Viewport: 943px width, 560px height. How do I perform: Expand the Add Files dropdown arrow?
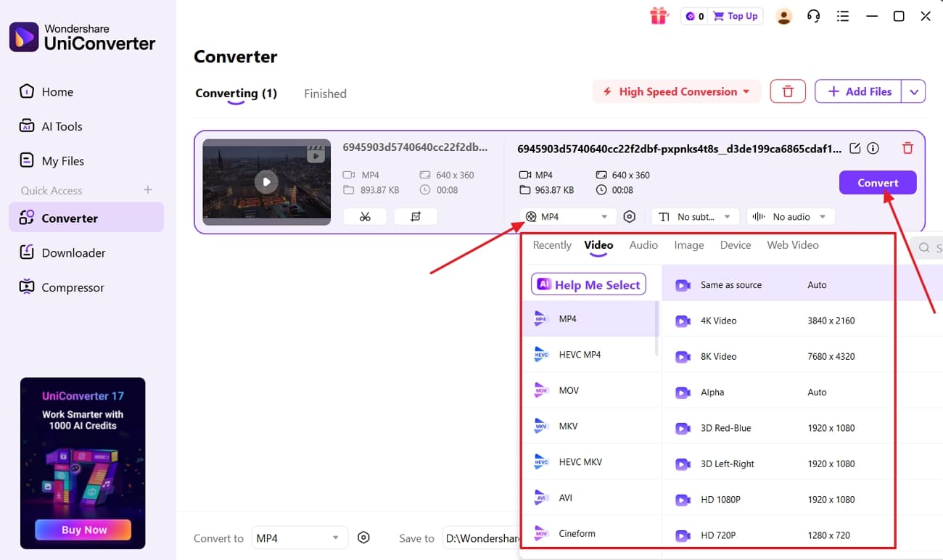(914, 91)
